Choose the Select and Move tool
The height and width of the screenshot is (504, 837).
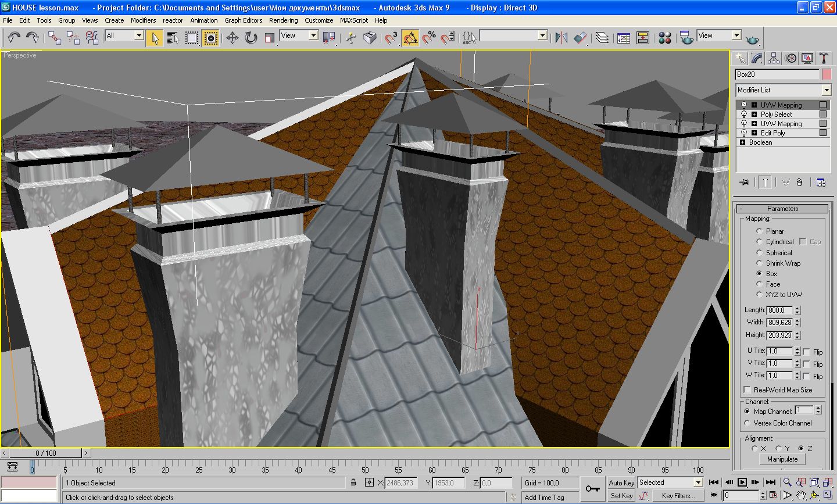tap(233, 38)
